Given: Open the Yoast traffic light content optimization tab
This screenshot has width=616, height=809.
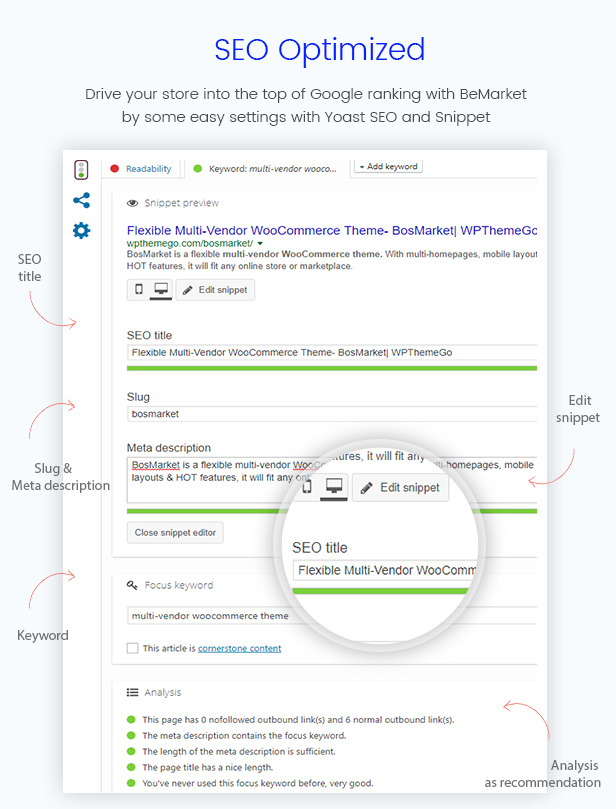Looking at the screenshot, I should [81, 169].
